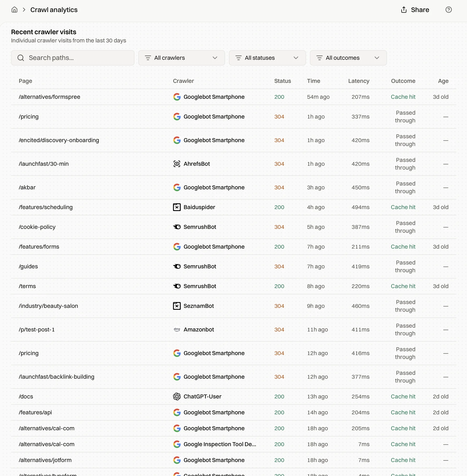Click the 494ms latency value
Viewport: 467px width, 476px height.
click(360, 207)
